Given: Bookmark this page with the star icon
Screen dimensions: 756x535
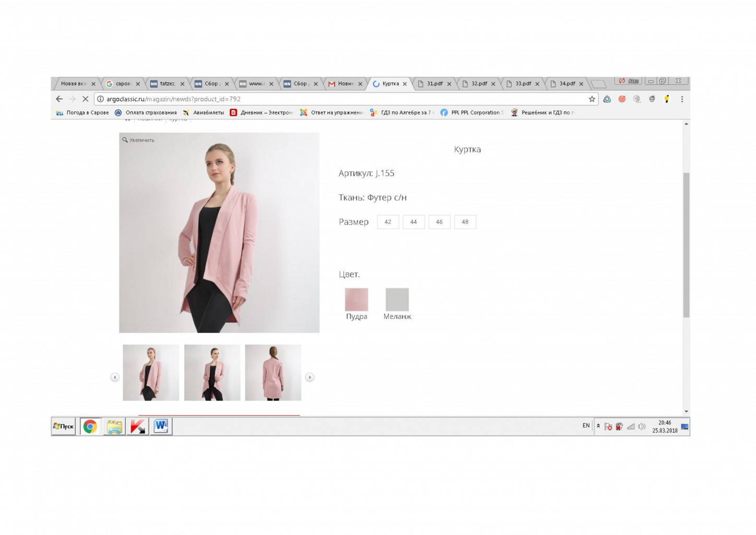Looking at the screenshot, I should 592,99.
